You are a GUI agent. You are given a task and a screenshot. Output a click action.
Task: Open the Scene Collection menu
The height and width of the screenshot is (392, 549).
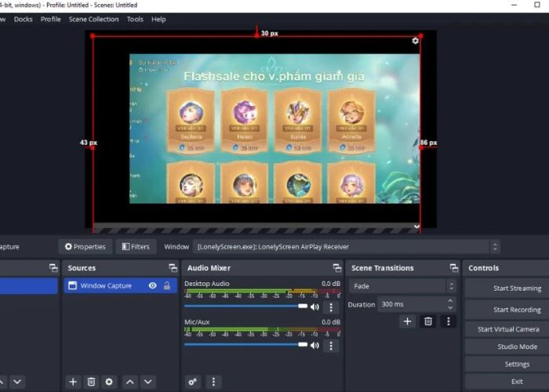[93, 20]
